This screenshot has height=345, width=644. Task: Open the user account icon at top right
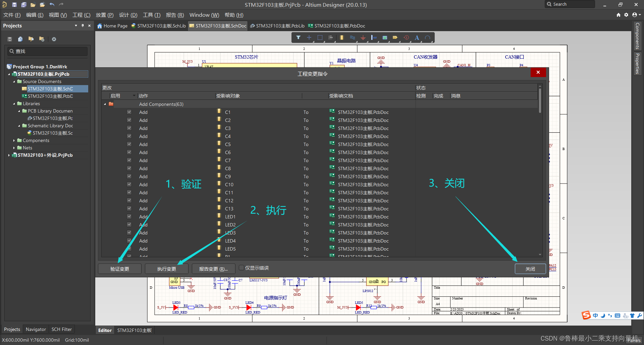coord(635,15)
